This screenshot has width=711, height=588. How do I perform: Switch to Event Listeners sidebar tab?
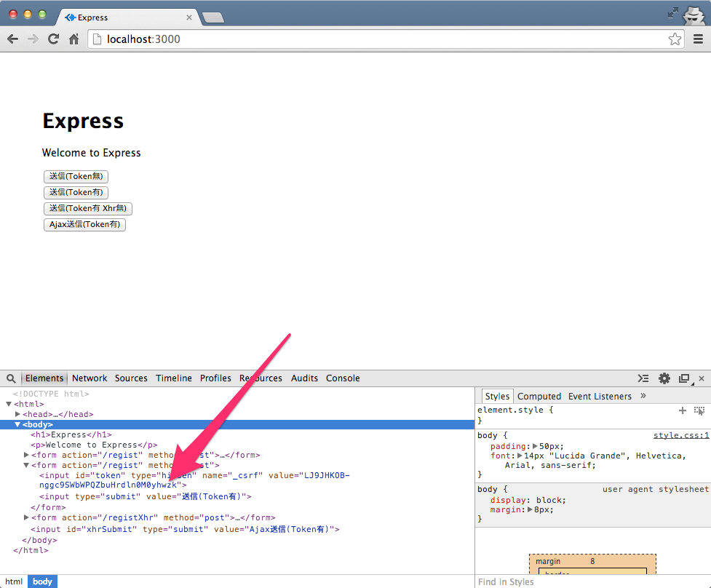600,396
